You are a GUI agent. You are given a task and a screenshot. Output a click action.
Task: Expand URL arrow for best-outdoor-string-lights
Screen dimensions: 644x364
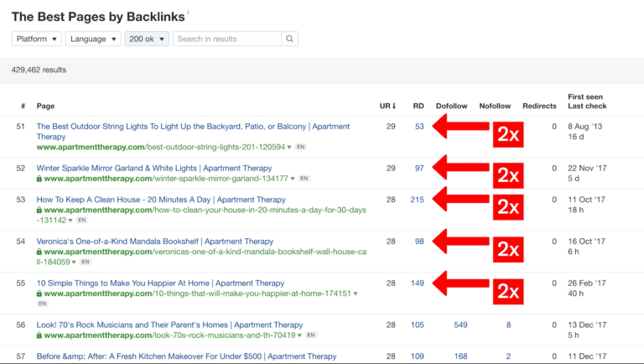coord(289,147)
